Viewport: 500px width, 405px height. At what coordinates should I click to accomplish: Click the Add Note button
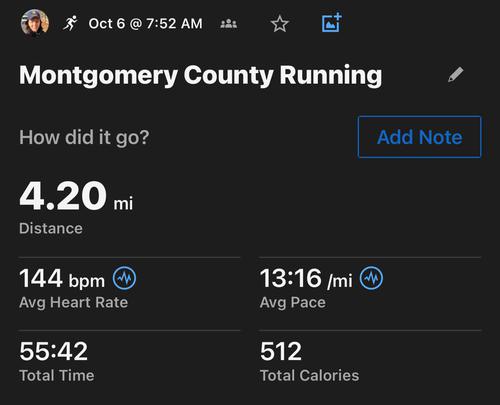coord(420,137)
